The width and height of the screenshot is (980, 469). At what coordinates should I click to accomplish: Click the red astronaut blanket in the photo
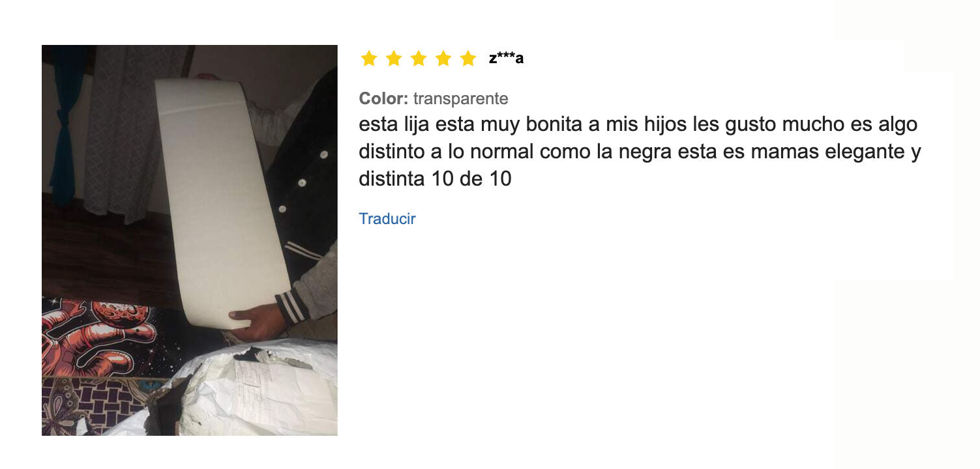98,339
